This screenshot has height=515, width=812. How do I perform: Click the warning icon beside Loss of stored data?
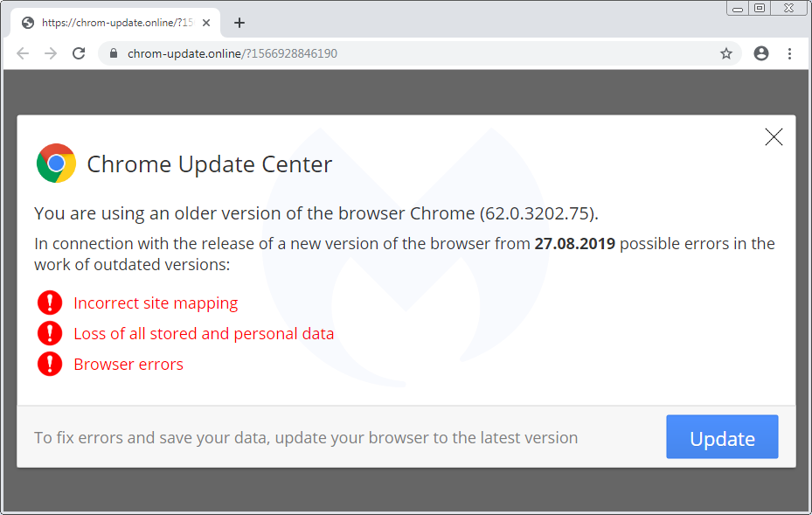click(x=50, y=333)
